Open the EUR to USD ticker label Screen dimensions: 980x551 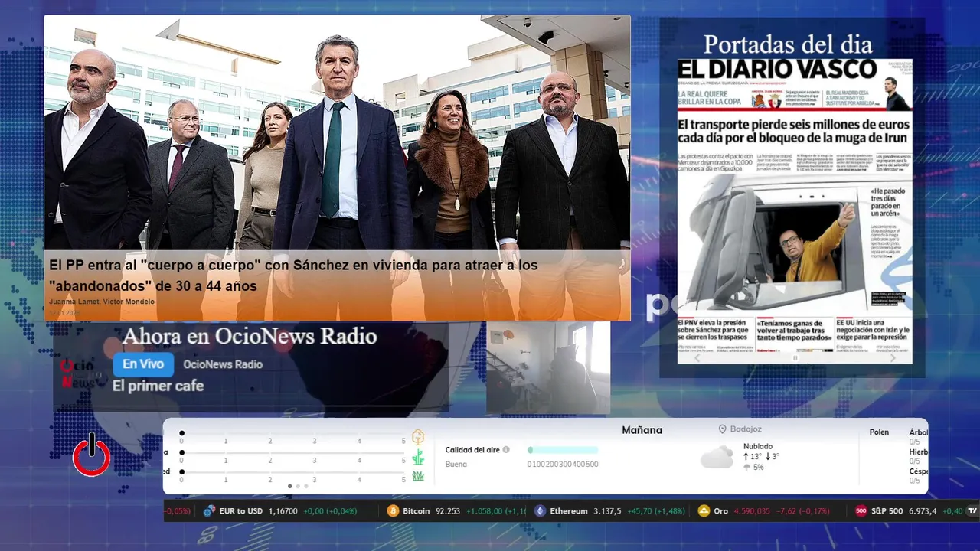point(241,511)
